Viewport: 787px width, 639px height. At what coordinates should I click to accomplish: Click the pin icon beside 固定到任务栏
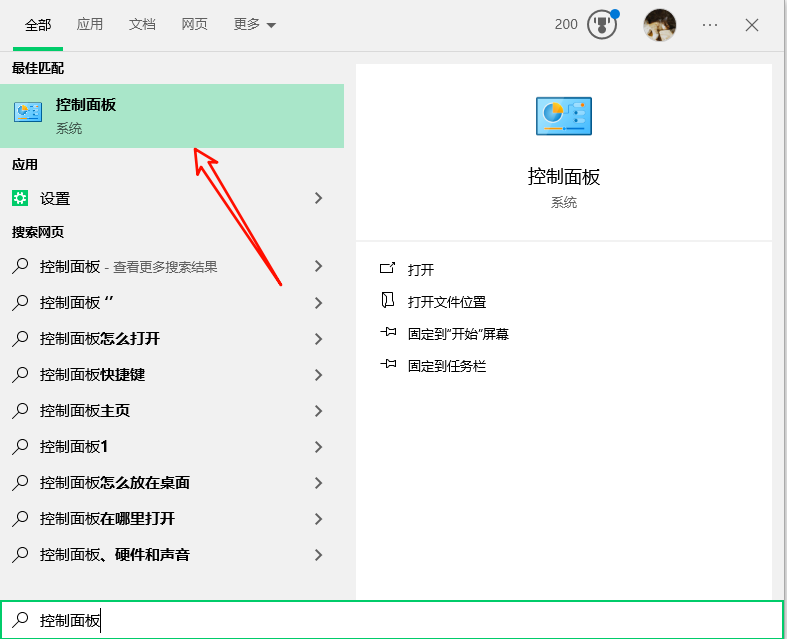tap(388, 364)
